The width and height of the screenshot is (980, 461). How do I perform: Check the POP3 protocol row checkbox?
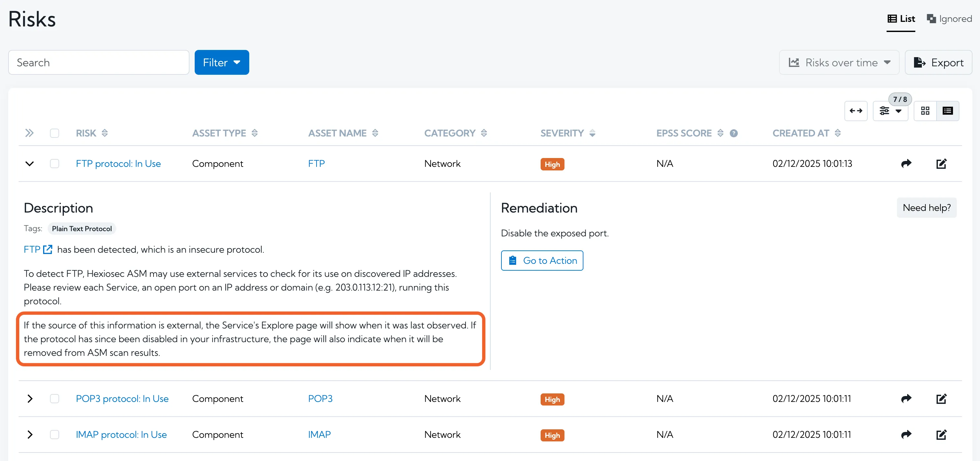[x=55, y=399]
